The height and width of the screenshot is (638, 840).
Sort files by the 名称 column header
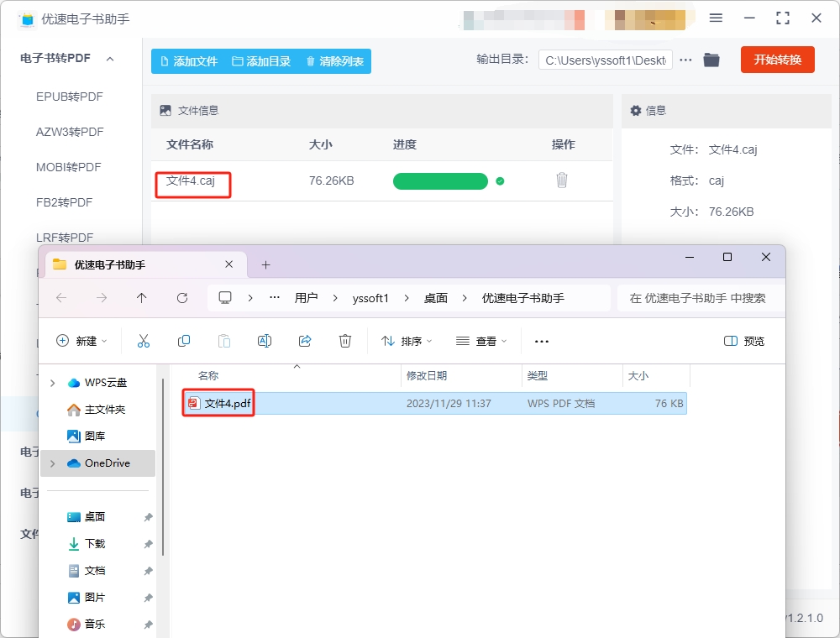[x=208, y=376]
